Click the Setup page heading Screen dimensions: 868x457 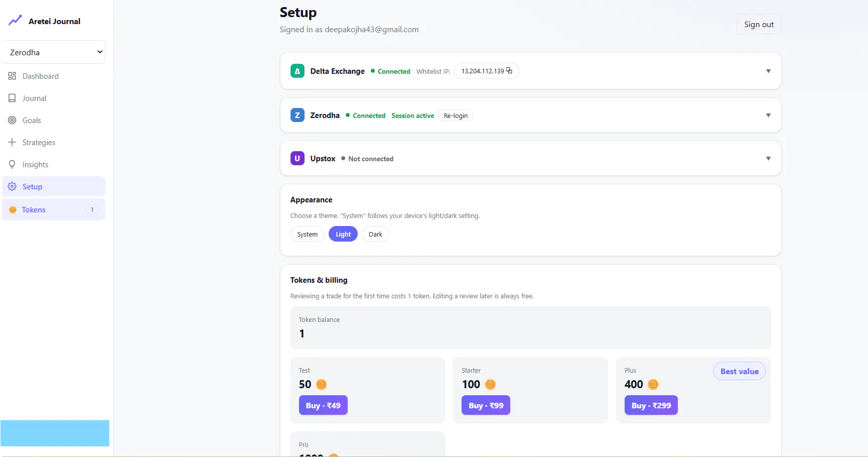[298, 13]
